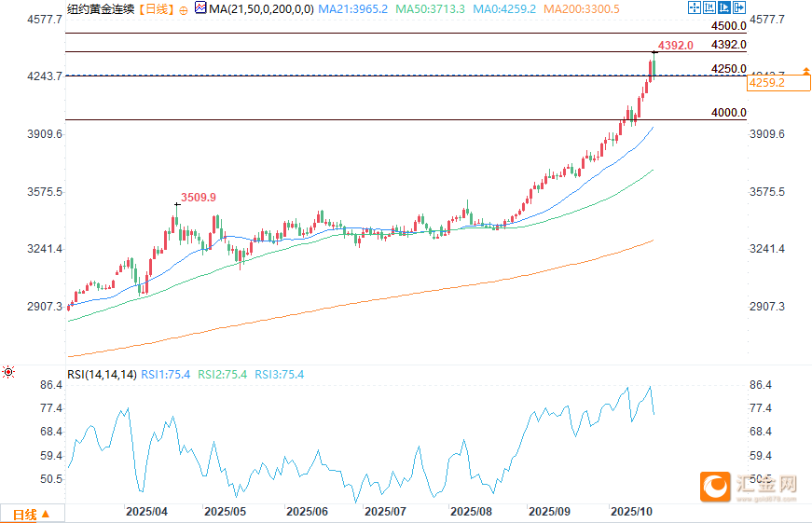The height and width of the screenshot is (523, 812).
Task: Click the jump-to-latest arrow icon
Action: [739, 7]
